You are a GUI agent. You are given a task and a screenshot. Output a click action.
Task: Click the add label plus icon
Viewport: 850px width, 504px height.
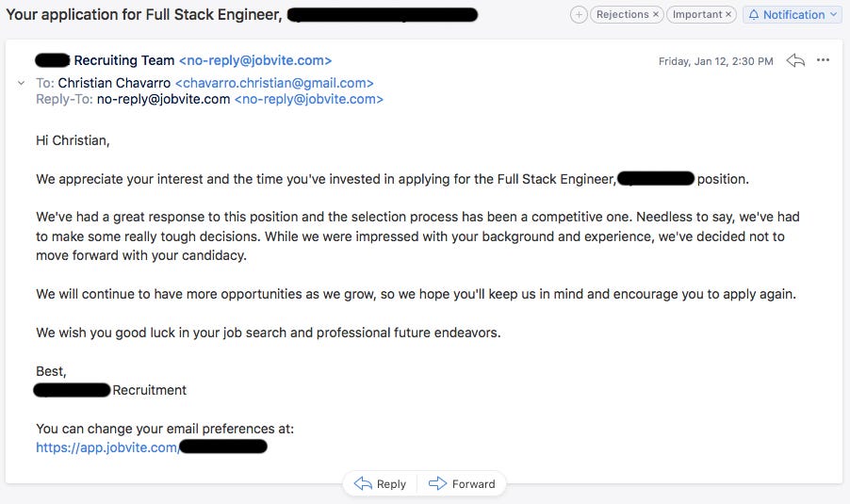point(579,15)
